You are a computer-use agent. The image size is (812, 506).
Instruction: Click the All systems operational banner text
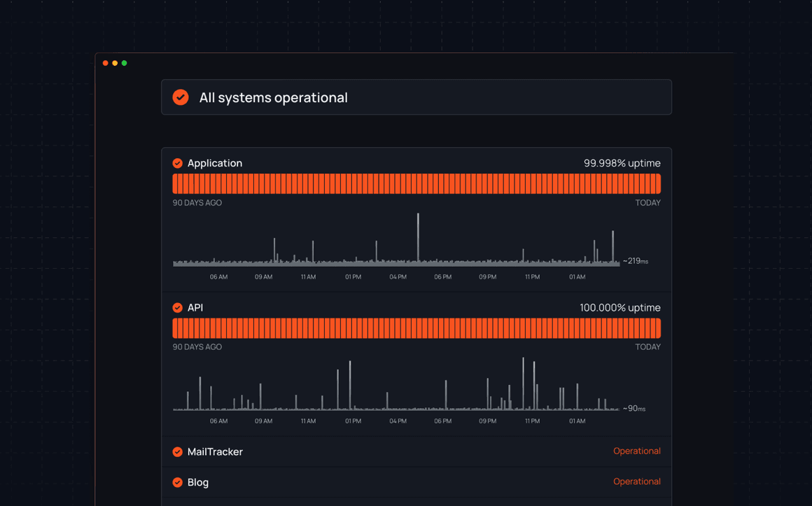coord(274,97)
